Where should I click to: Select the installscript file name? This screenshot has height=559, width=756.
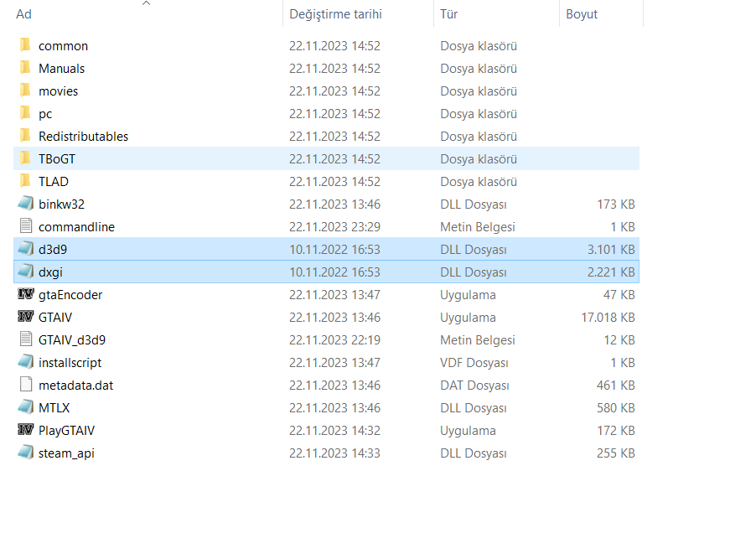(70, 363)
